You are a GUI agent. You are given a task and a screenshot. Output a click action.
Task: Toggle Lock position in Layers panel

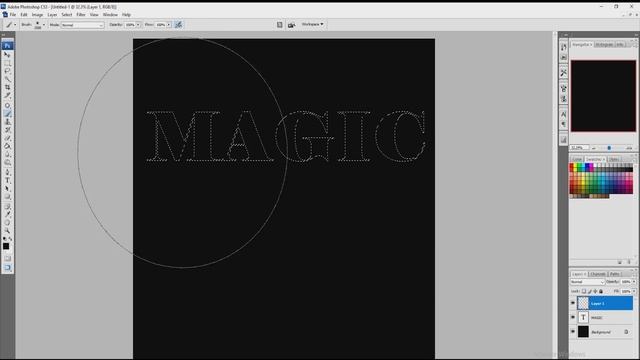pos(595,291)
